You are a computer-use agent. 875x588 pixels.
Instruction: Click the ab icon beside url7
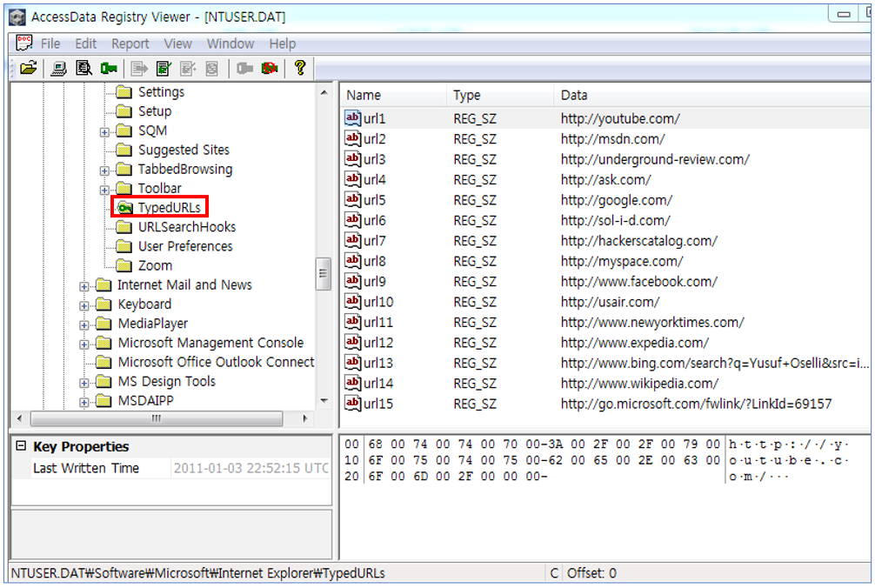tap(352, 240)
